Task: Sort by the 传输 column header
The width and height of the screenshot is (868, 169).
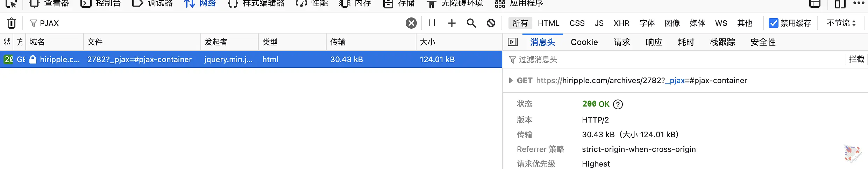Action: tap(371, 42)
